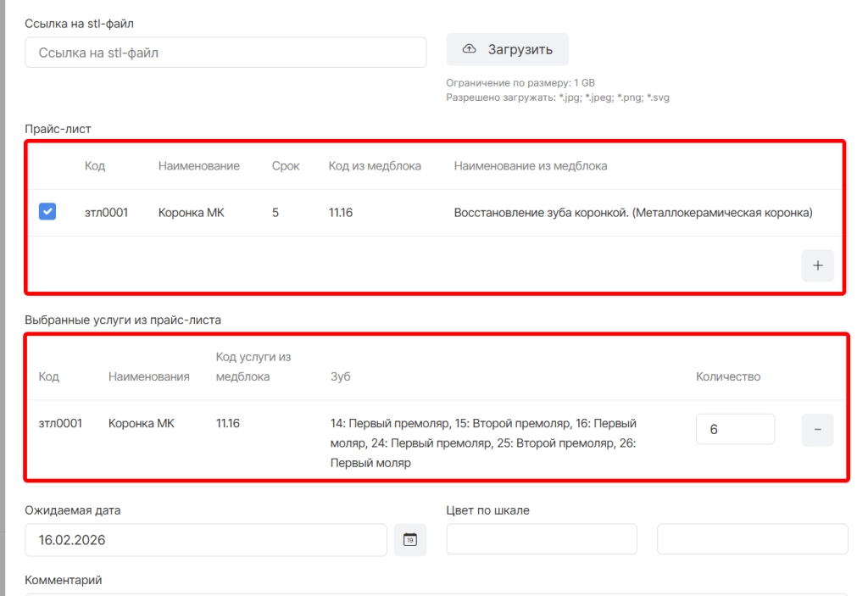Click the rightmost empty field beside Цвет по шкале
The image size is (868, 596).
[752, 539]
